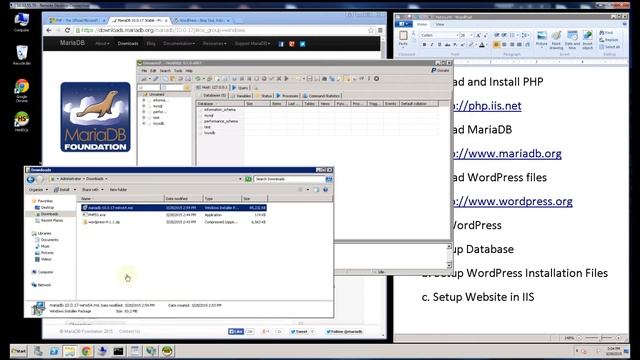Open the WordPad file menu button
The height and width of the screenshot is (360, 640).
[x=403, y=24]
